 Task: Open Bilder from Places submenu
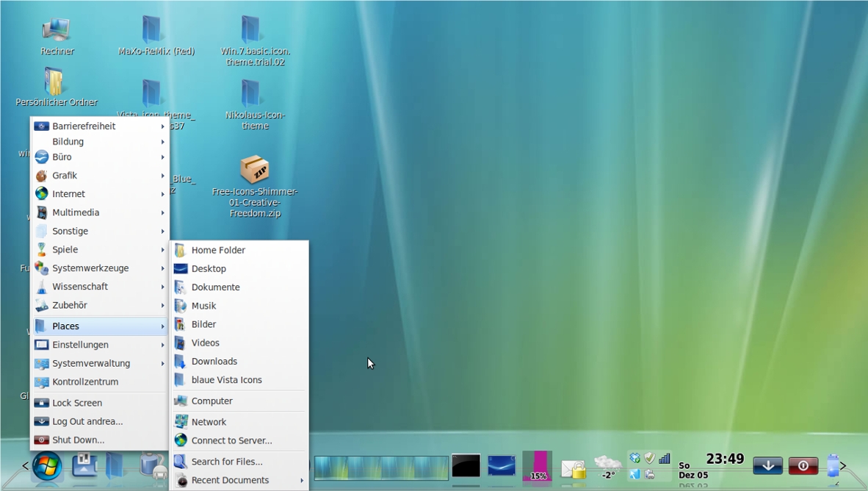tap(239, 324)
